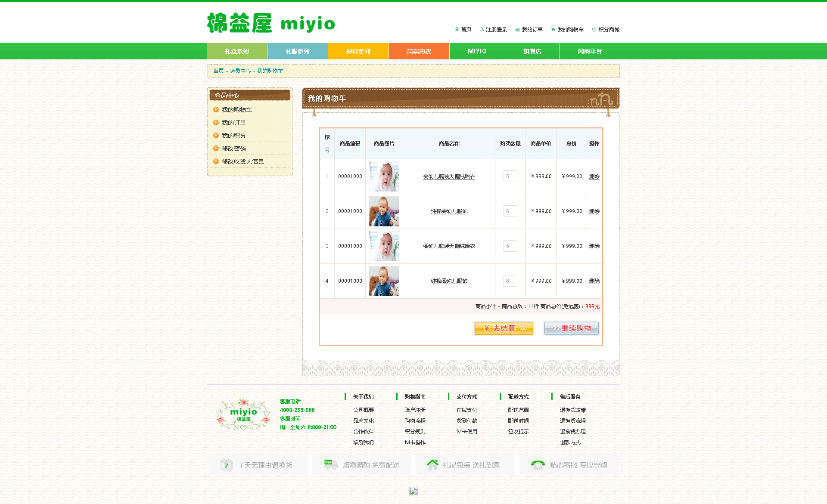Click the product thumbnail in row four
The image size is (827, 504).
coord(384,281)
